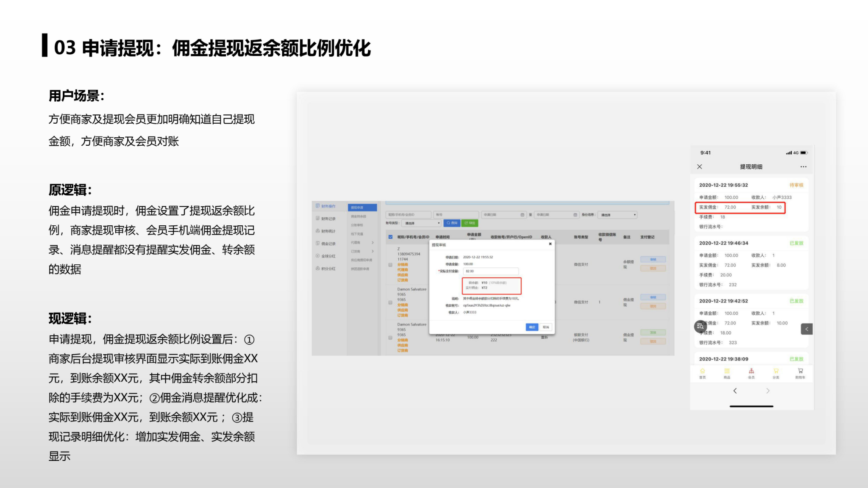Viewport: 868px width, 488px height.
Task: Click 收款人 value 小声3333 on the phone
Action: 782,197
